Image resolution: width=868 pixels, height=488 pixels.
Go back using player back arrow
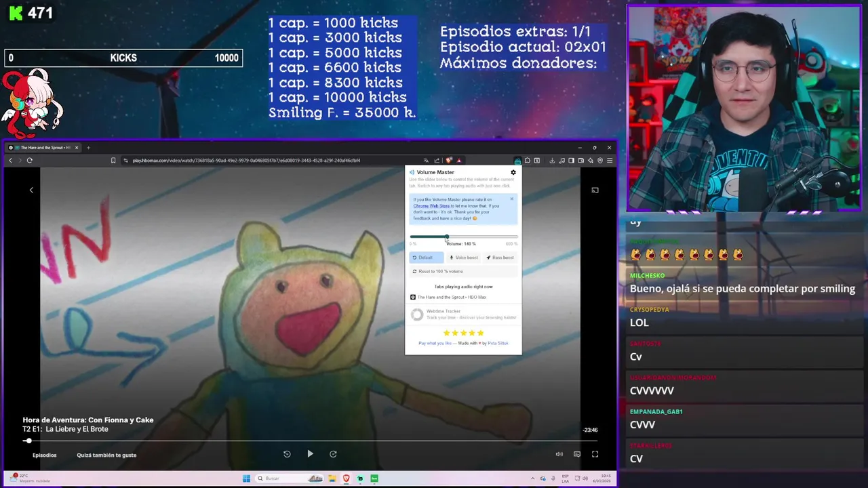pos(31,190)
